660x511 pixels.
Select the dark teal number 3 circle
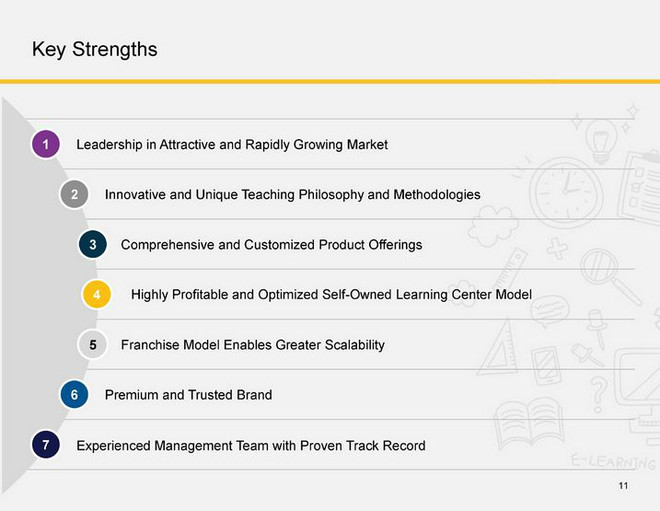coord(93,245)
